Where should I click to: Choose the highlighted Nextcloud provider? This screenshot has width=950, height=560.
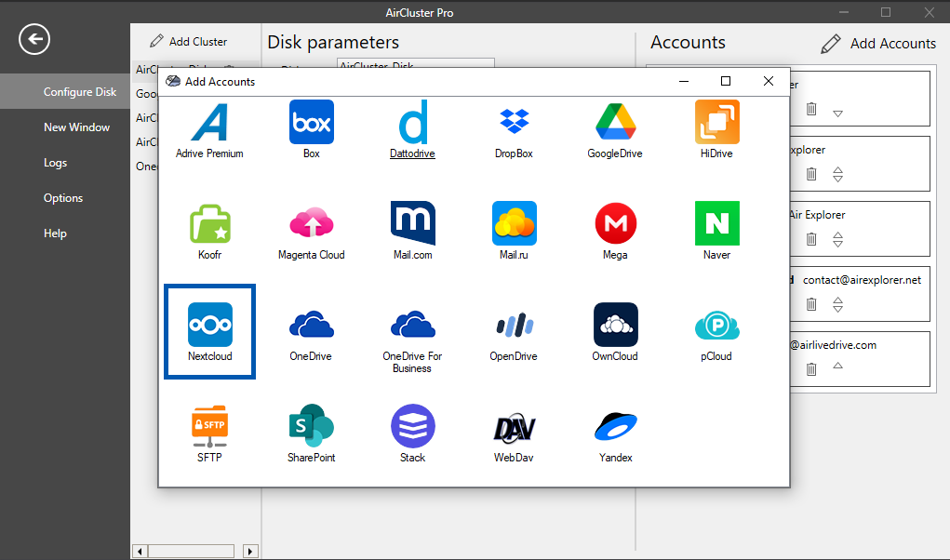pos(209,332)
